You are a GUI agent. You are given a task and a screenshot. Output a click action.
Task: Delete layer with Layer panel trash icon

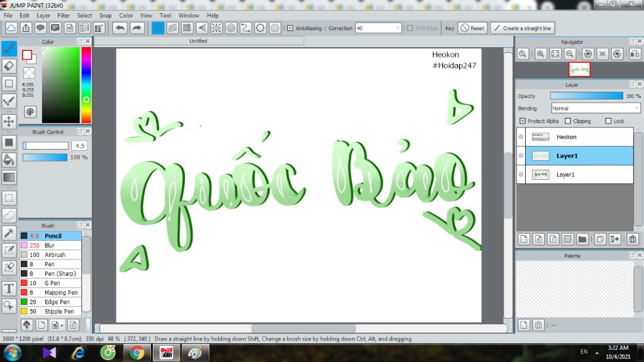pyautogui.click(x=633, y=239)
